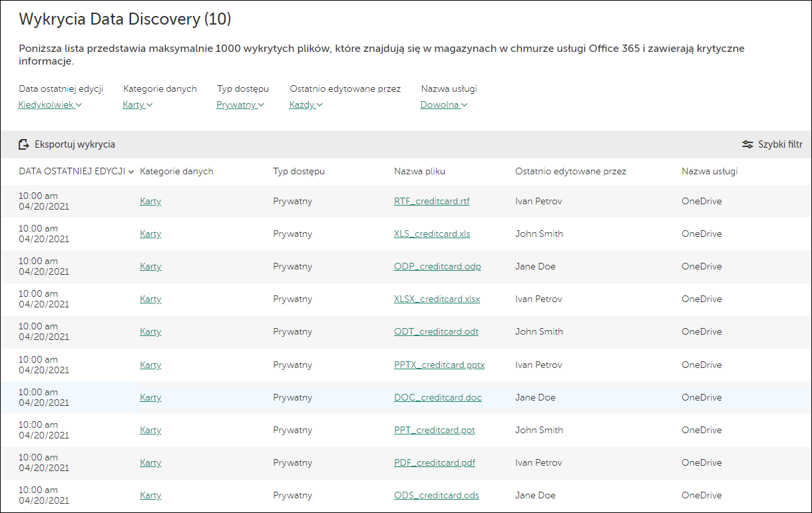Click Eksportuj wykrycia button text
Viewport: 812px width, 513px height.
(75, 144)
